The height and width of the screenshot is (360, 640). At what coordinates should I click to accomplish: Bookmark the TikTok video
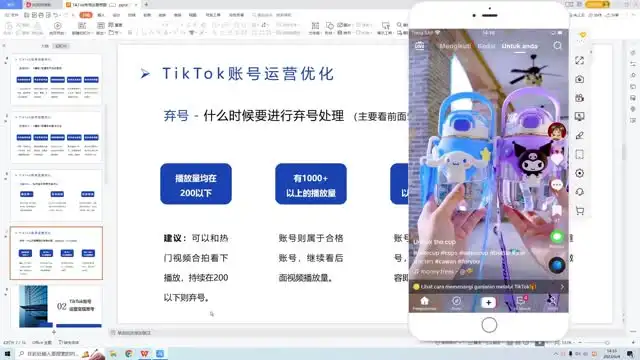pos(557,210)
